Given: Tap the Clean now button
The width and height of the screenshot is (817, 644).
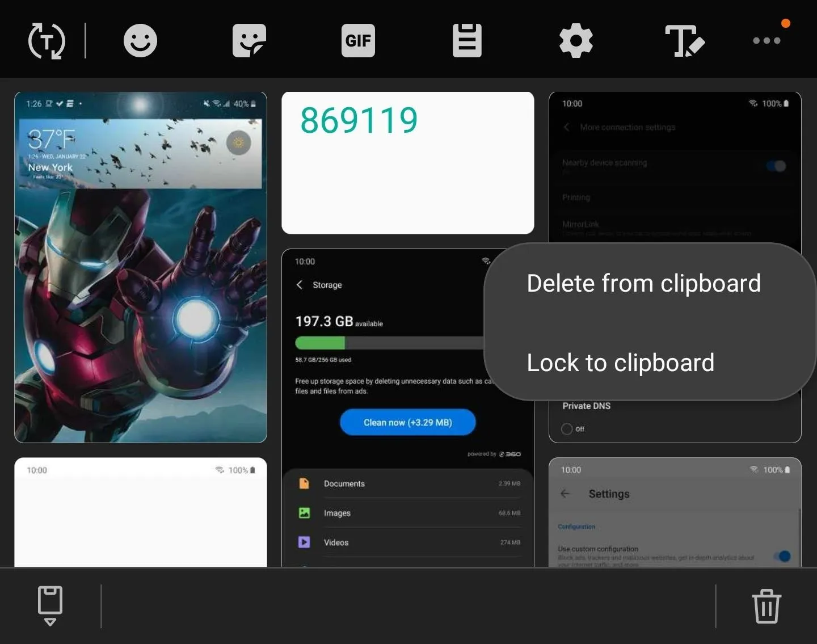Looking at the screenshot, I should [407, 422].
